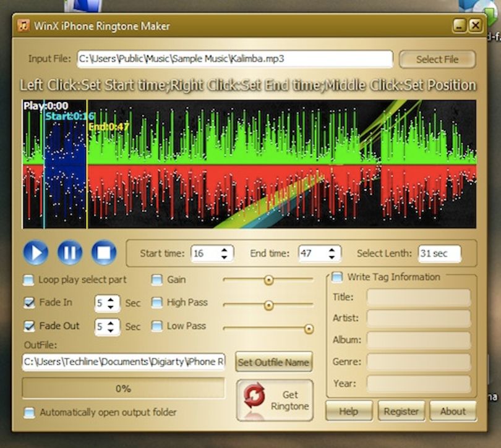The width and height of the screenshot is (501, 448).
Task: Open the Register dialog button
Action: coord(401,412)
